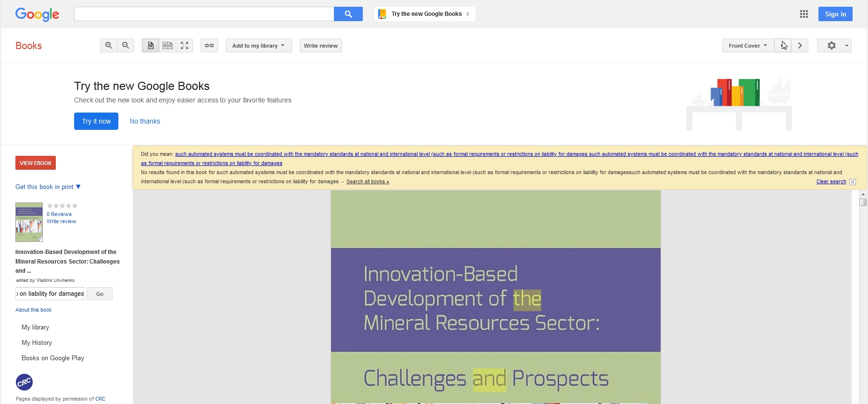This screenshot has width=868, height=404.
Task: Click the book cover thumbnail
Action: coord(29,222)
